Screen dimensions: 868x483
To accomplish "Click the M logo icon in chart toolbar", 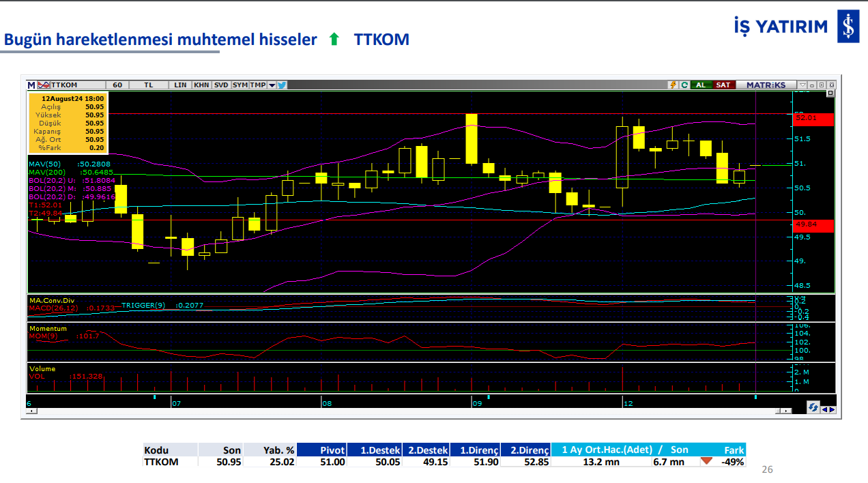I will point(31,85).
